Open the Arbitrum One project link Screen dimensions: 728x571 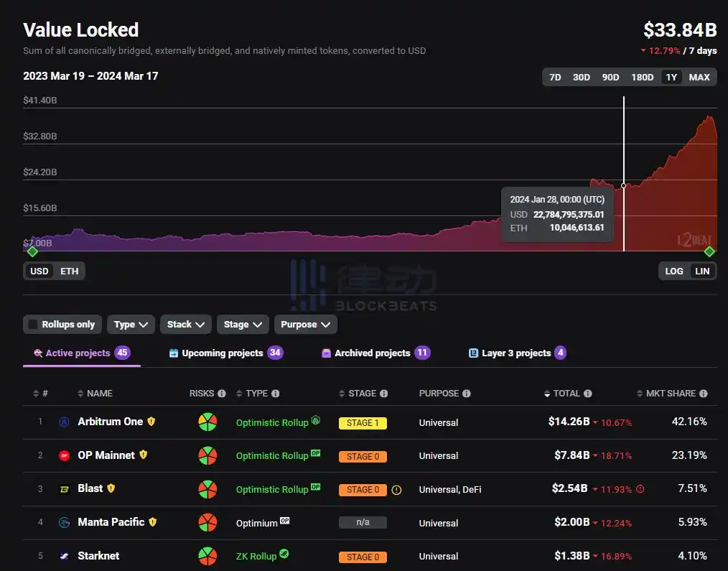click(110, 422)
